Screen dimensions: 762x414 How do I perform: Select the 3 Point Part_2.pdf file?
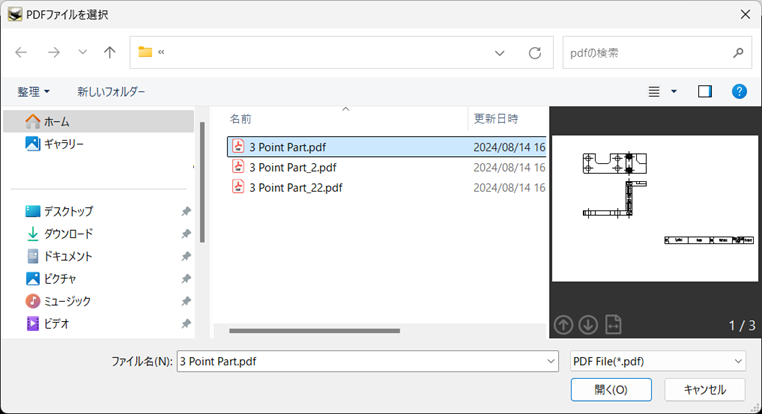coord(292,167)
